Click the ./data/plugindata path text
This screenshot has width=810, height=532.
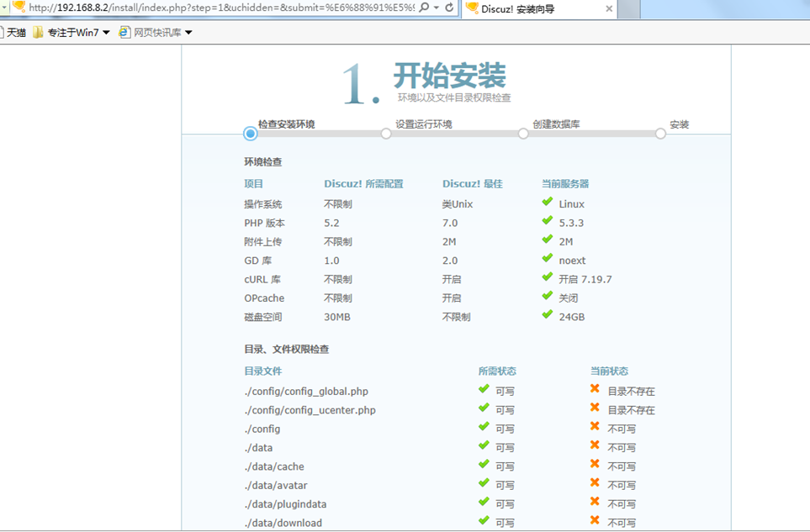[x=286, y=504]
